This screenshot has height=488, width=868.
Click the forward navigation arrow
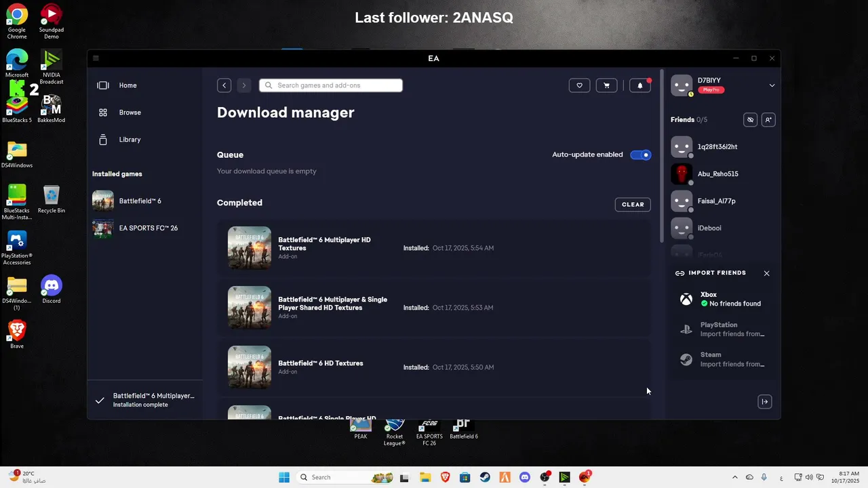244,85
